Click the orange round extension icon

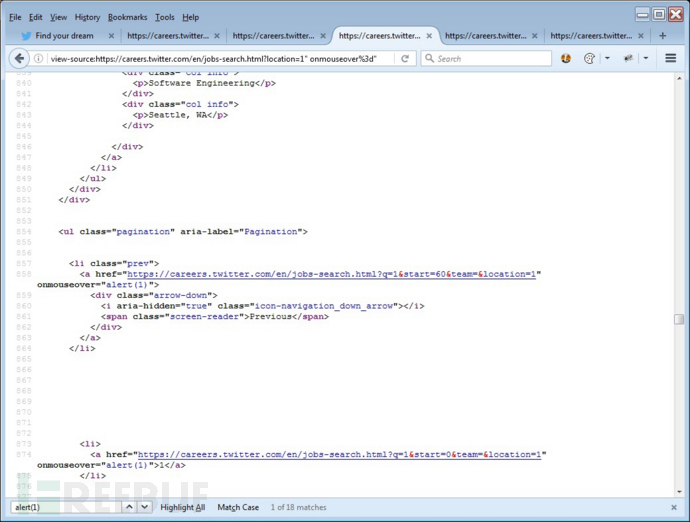click(566, 58)
